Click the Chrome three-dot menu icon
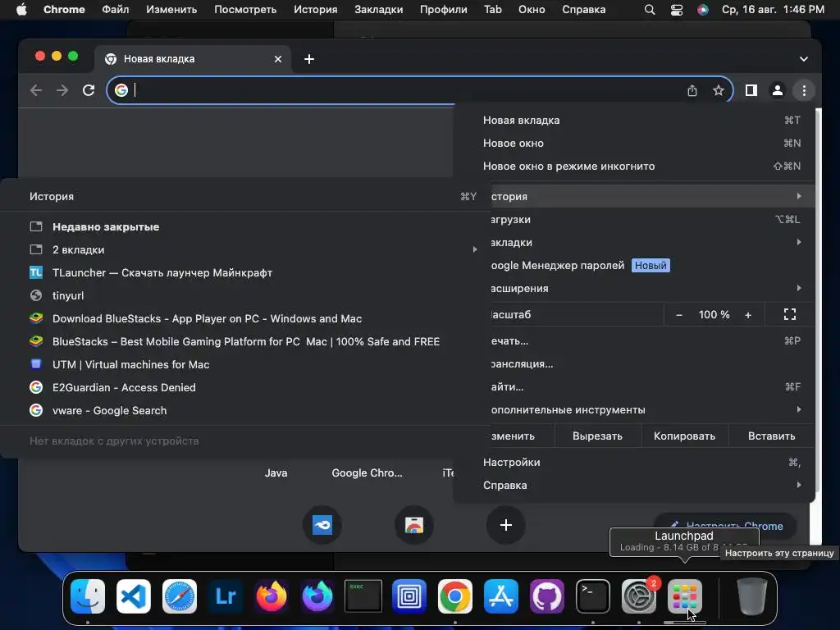 (x=804, y=90)
